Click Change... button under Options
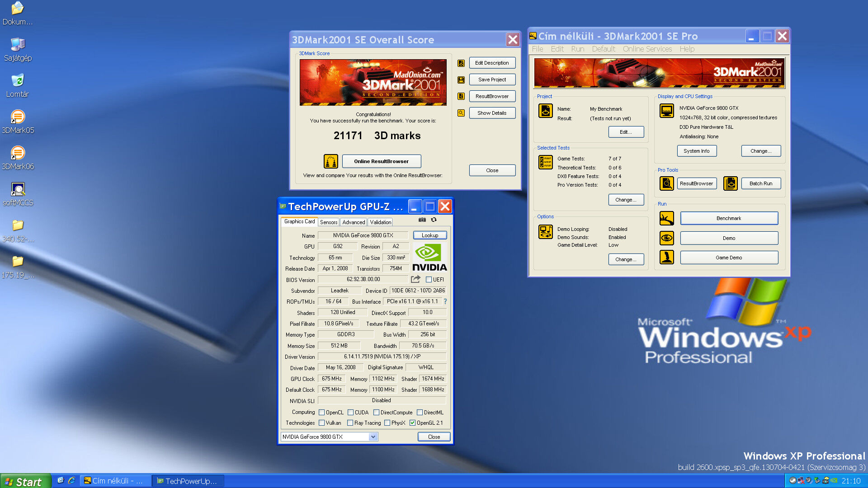Image resolution: width=868 pixels, height=488 pixels. 626,259
